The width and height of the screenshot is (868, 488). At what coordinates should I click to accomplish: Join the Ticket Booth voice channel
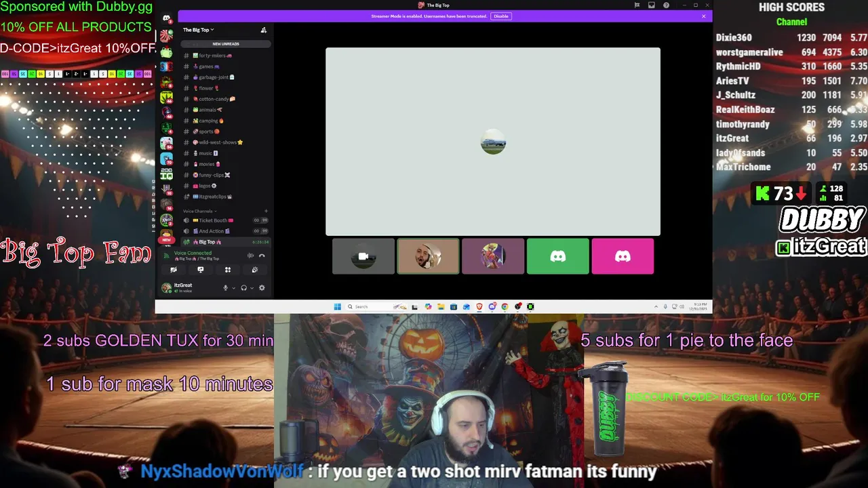click(226, 220)
